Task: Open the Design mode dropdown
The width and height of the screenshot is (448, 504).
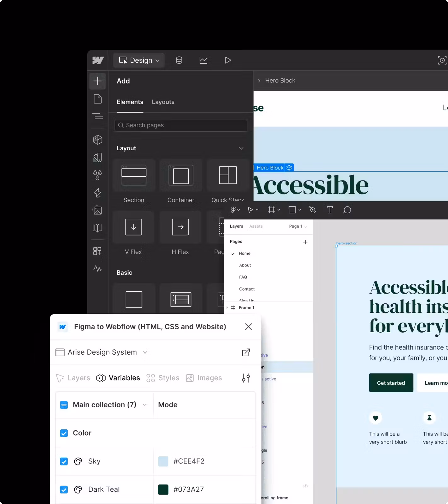Action: point(139,60)
